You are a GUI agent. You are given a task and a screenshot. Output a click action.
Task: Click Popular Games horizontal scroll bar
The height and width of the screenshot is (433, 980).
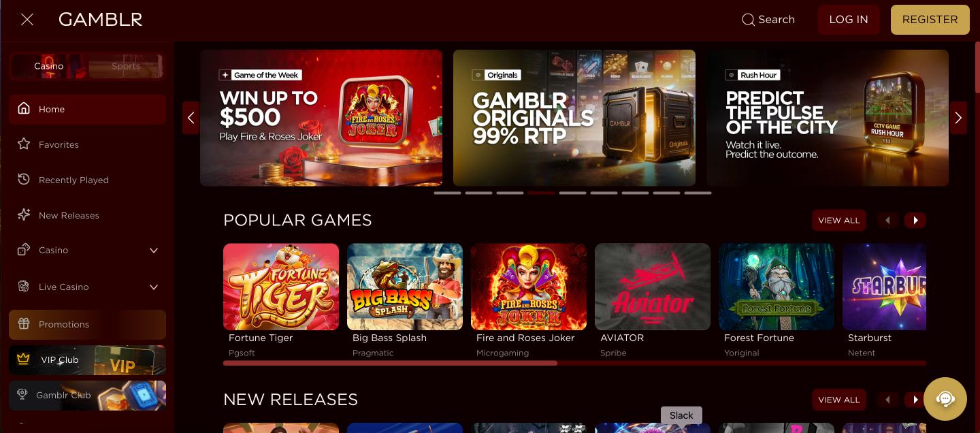[x=574, y=364]
